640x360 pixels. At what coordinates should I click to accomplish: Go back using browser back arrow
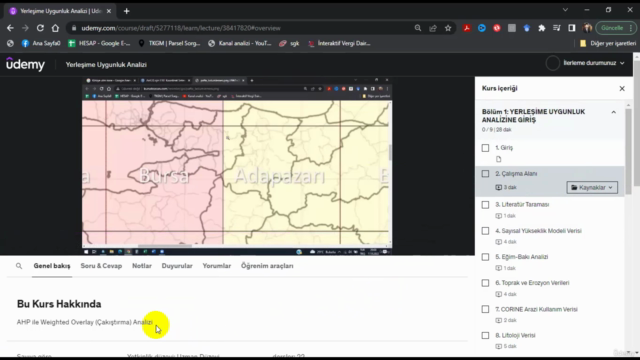pyautogui.click(x=10, y=28)
